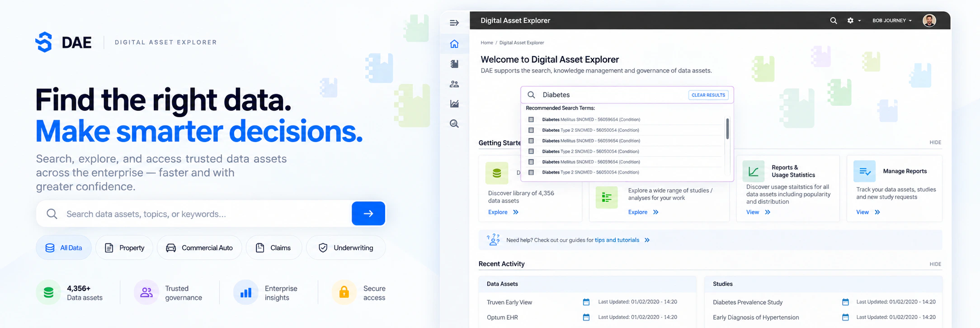Open the tips and tutorials link
The image size is (980, 328).
pyautogui.click(x=617, y=240)
